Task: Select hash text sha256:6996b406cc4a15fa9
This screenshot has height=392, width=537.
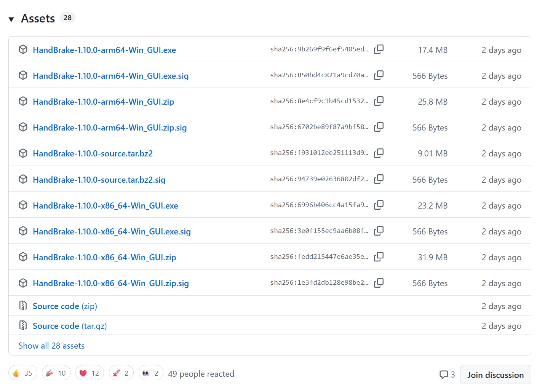Action: point(319,205)
